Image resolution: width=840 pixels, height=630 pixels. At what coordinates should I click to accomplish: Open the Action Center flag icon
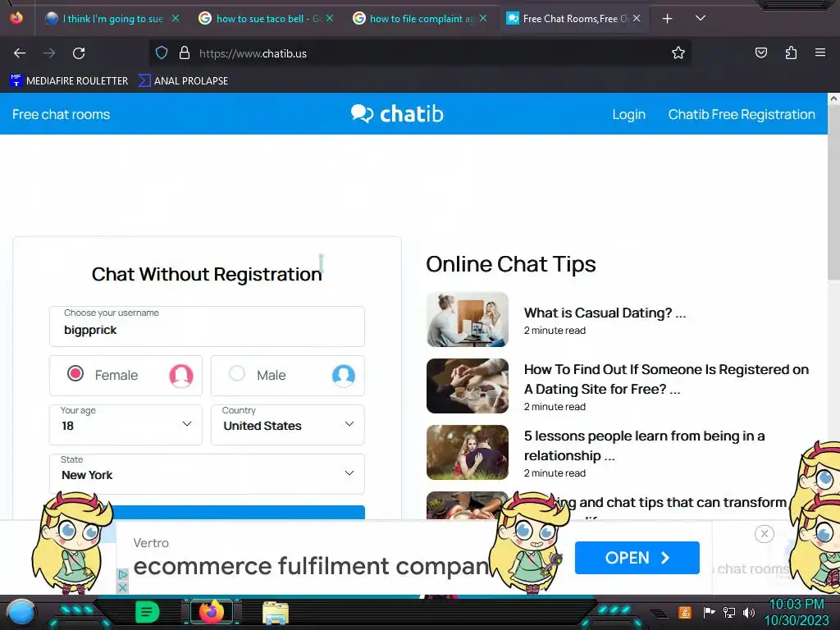[x=708, y=612]
